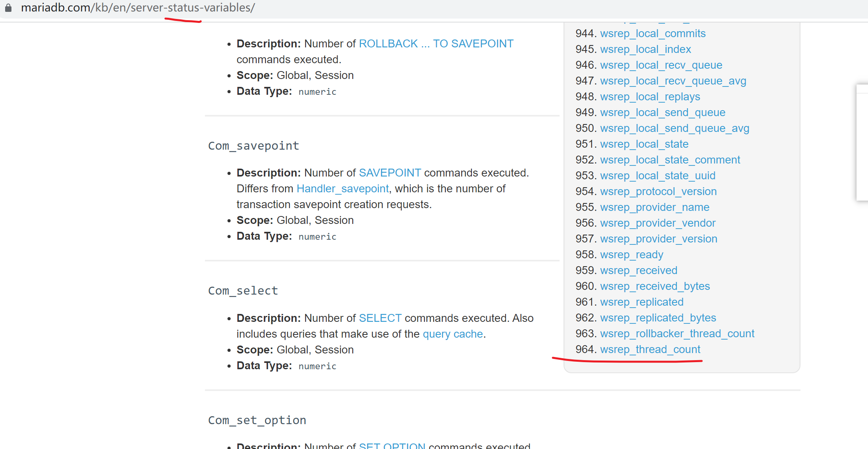Select wsrep_local_replays in contents
This screenshot has height=449, width=868.
point(650,97)
